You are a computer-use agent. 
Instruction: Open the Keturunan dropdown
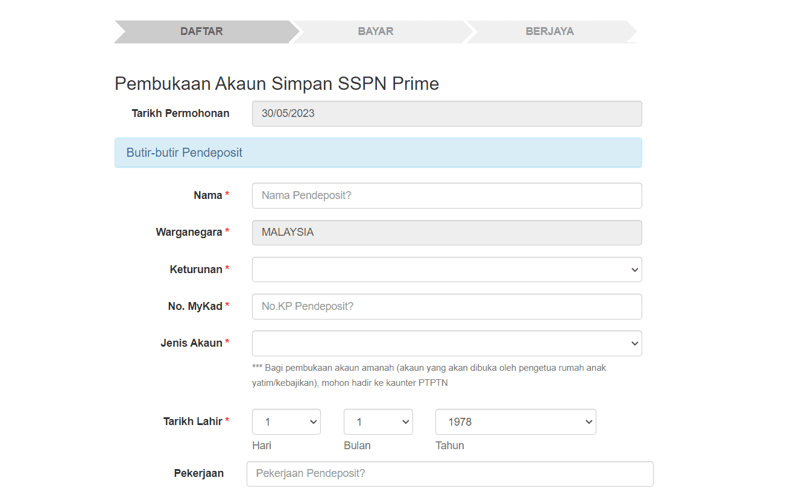click(x=447, y=269)
